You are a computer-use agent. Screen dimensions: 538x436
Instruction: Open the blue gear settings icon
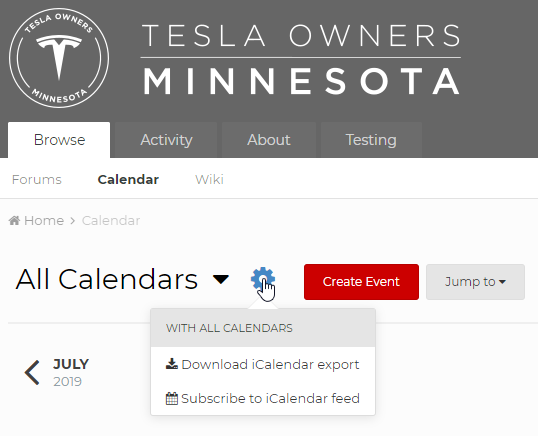[263, 279]
